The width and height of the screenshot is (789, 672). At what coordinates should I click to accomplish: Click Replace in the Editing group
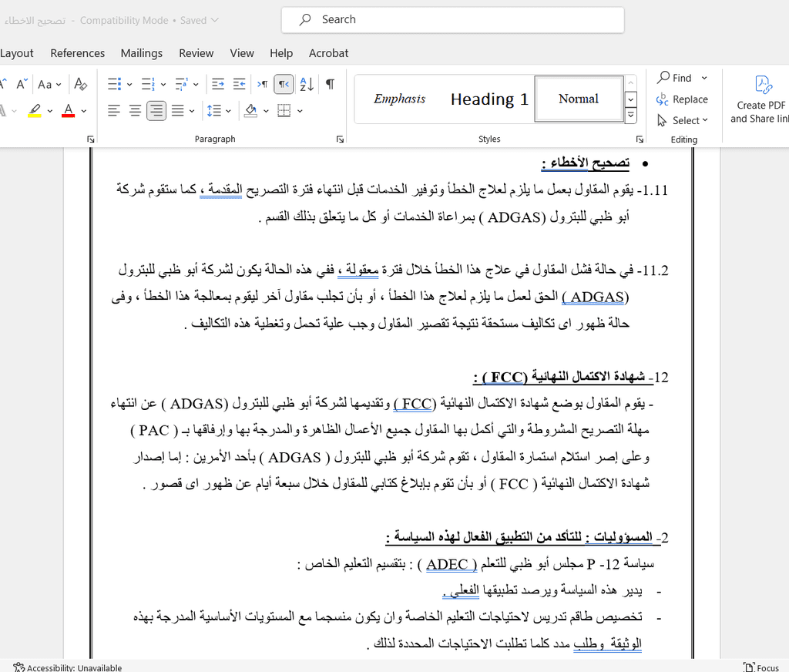pos(683,99)
